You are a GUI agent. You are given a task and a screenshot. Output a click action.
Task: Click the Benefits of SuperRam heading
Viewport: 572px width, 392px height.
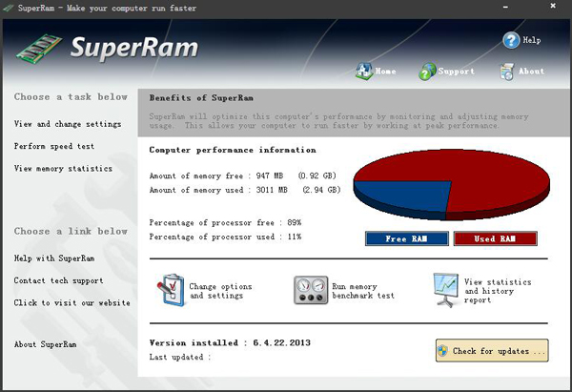coord(201,98)
